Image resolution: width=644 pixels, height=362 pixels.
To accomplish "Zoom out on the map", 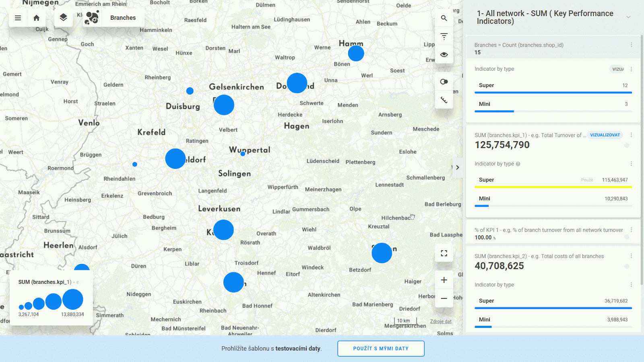I will (x=444, y=298).
